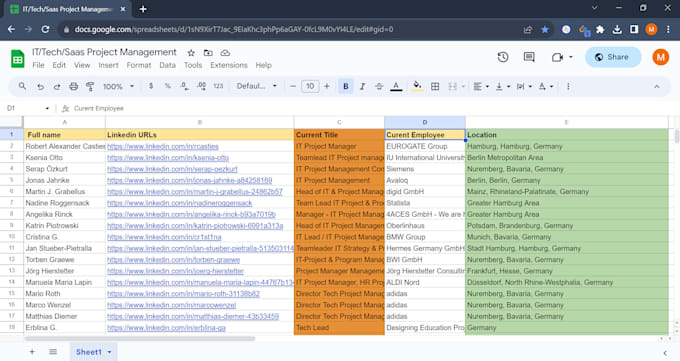Collapse the menus with chevron
680x361 pixels.
point(657,86)
